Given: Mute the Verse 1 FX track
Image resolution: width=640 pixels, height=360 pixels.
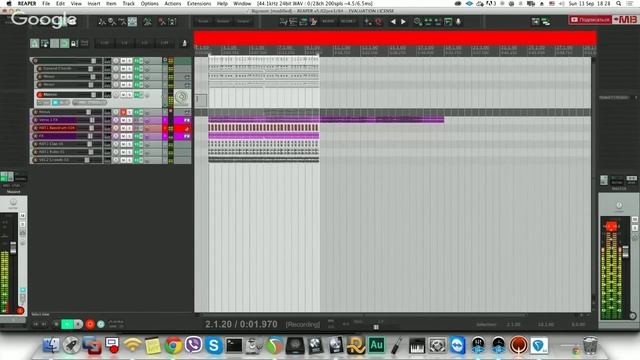Looking at the screenshot, I should (x=123, y=120).
